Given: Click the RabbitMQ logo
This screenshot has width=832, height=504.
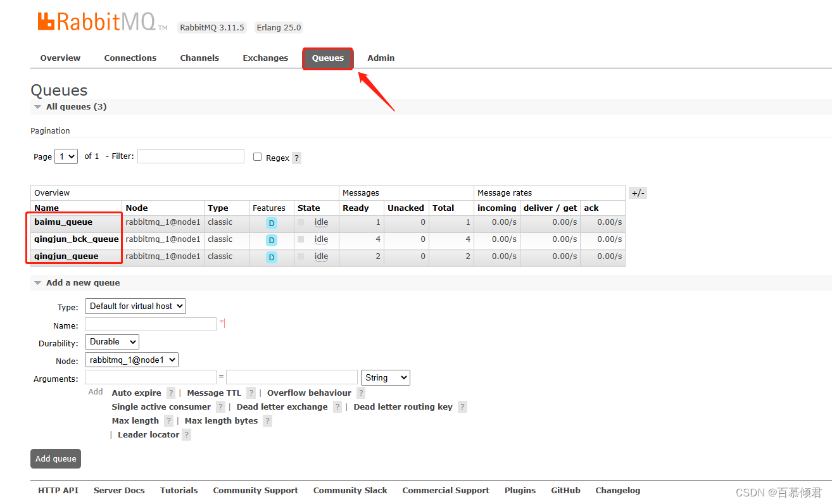Looking at the screenshot, I should pos(103,22).
